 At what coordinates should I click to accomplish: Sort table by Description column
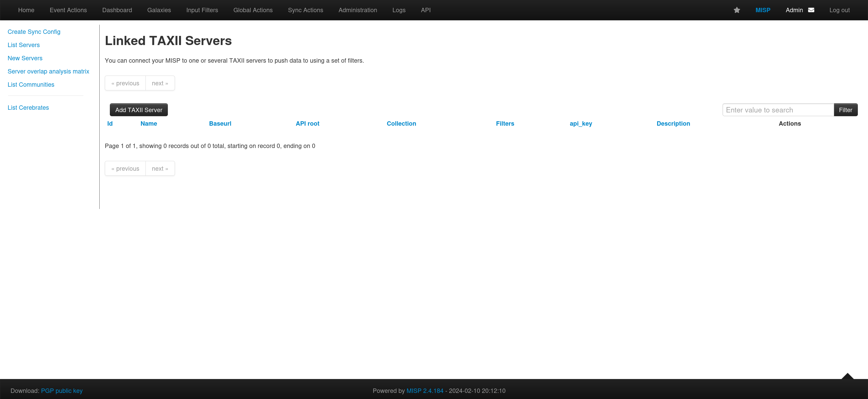673,124
